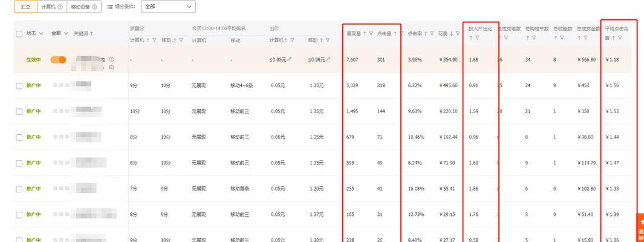The image size is (644, 242).
Task: Filter the 质量分 移动 column
Action: (x=181, y=41)
